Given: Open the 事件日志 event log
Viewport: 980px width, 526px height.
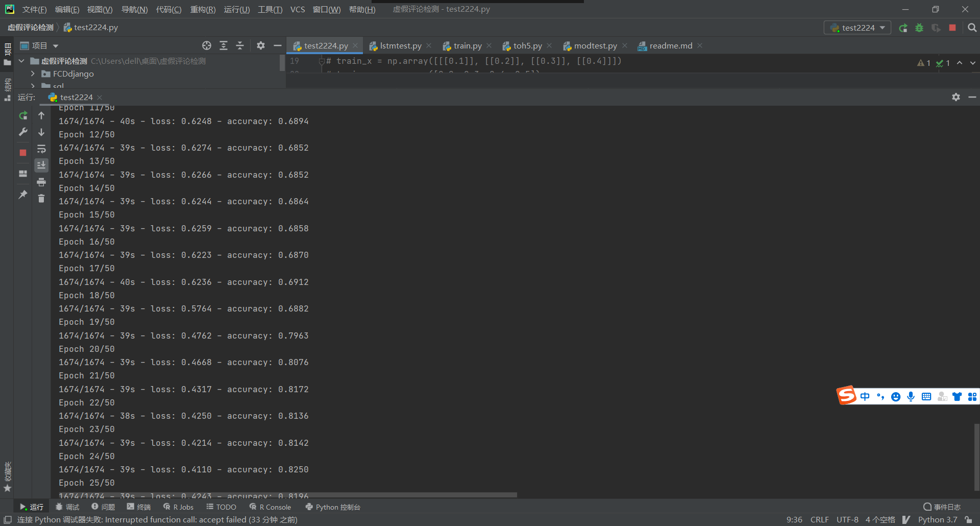Looking at the screenshot, I should (942, 507).
